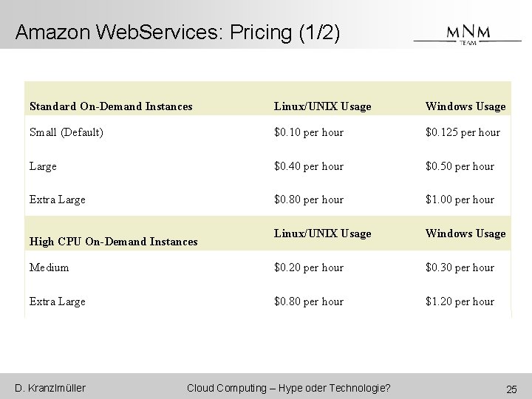
Task: Select the High CPU On-Demand Instances header
Action: point(113,241)
